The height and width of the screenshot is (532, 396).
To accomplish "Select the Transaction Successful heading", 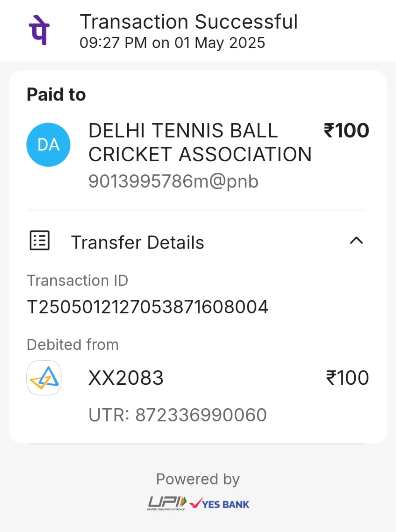I will 189,22.
